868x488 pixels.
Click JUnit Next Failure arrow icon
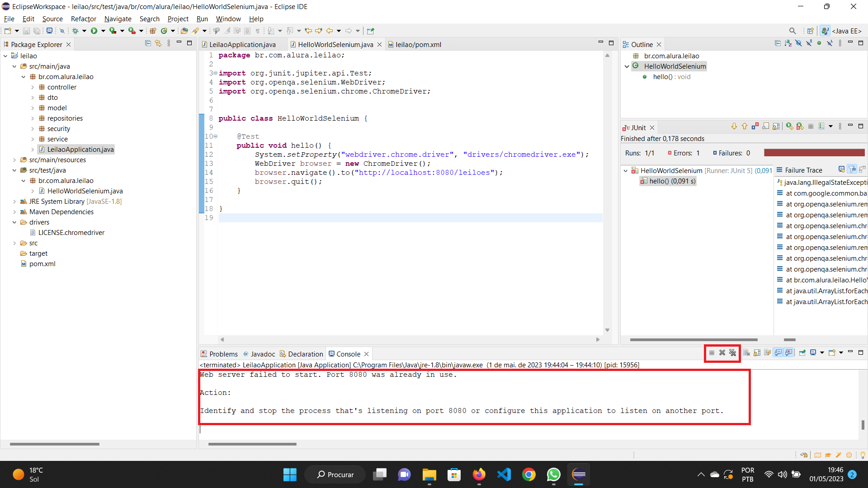pos(734,127)
